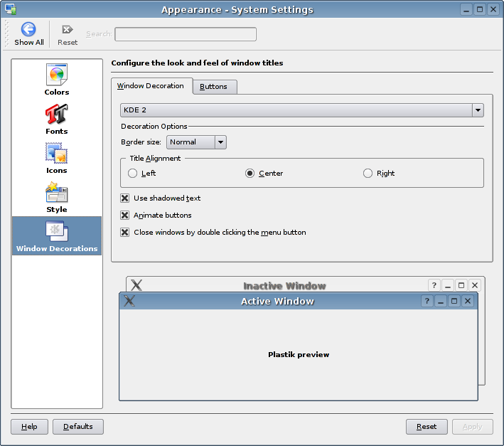Click close on Inactive Window preview
Image resolution: width=504 pixels, height=446 pixels.
(x=475, y=285)
